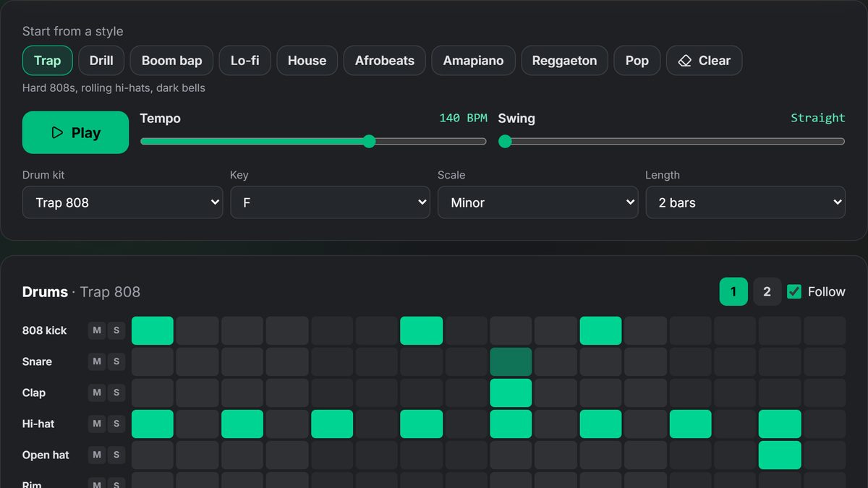This screenshot has height=488, width=868.
Task: Clear the pattern with the eraser button
Action: coord(704,61)
